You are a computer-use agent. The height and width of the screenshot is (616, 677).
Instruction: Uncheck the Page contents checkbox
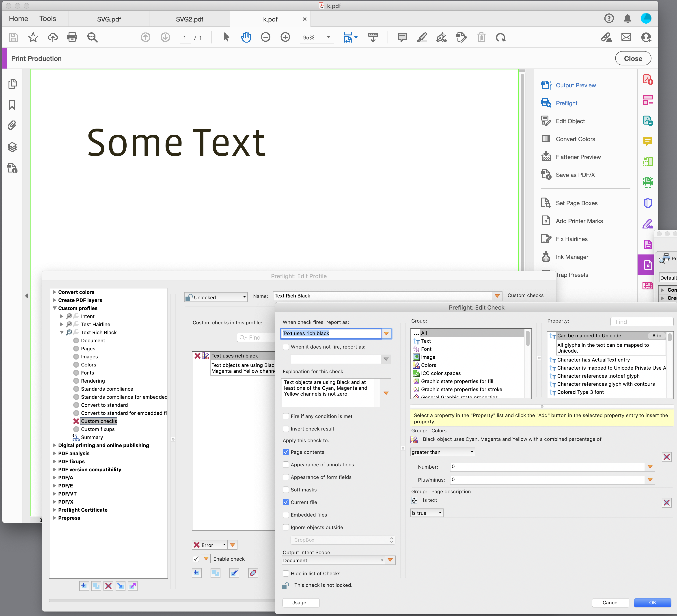(x=286, y=452)
